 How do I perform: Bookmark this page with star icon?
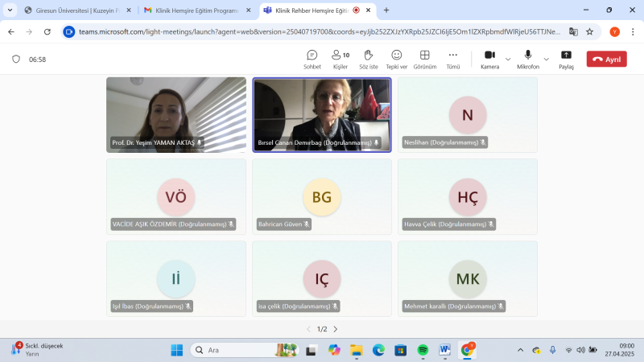590,31
